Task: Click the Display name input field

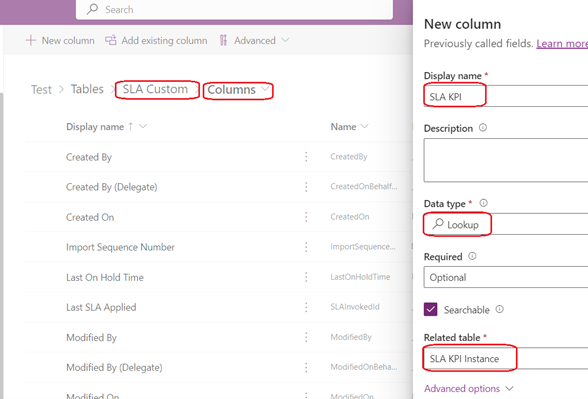Action: click(x=506, y=96)
